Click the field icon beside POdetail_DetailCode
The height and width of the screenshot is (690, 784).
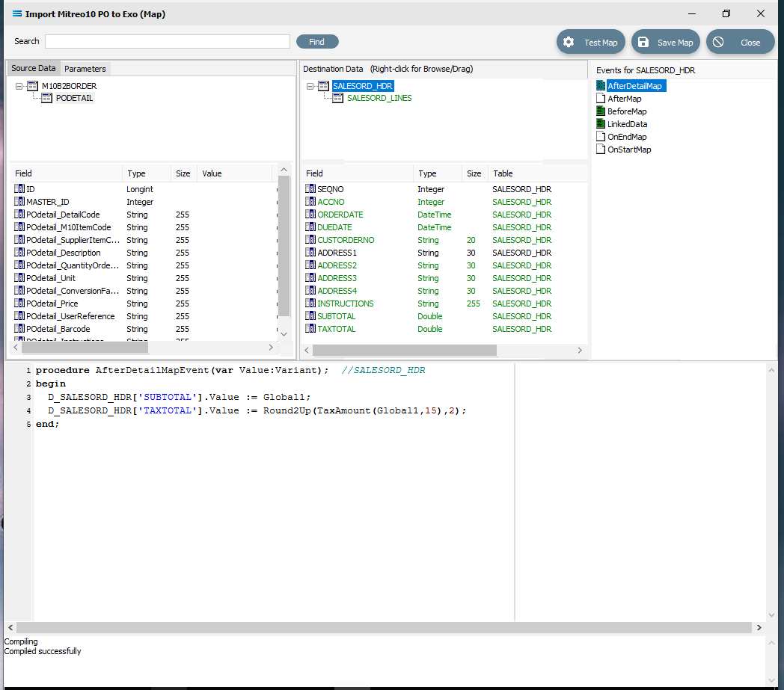(x=19, y=215)
